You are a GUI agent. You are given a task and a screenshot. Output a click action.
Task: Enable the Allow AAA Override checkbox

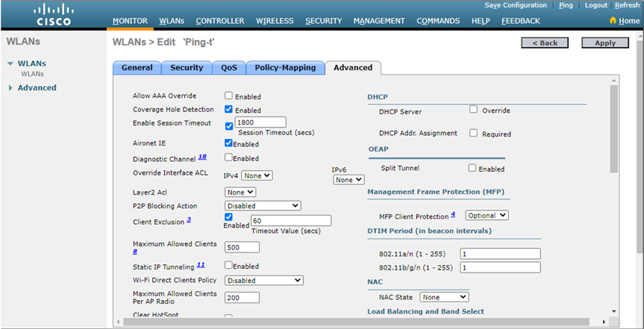point(229,96)
